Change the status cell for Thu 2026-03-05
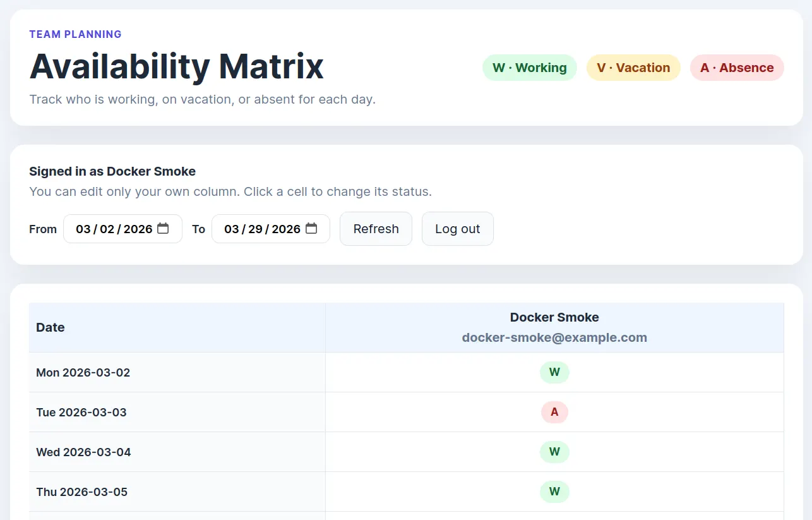 coord(554,492)
